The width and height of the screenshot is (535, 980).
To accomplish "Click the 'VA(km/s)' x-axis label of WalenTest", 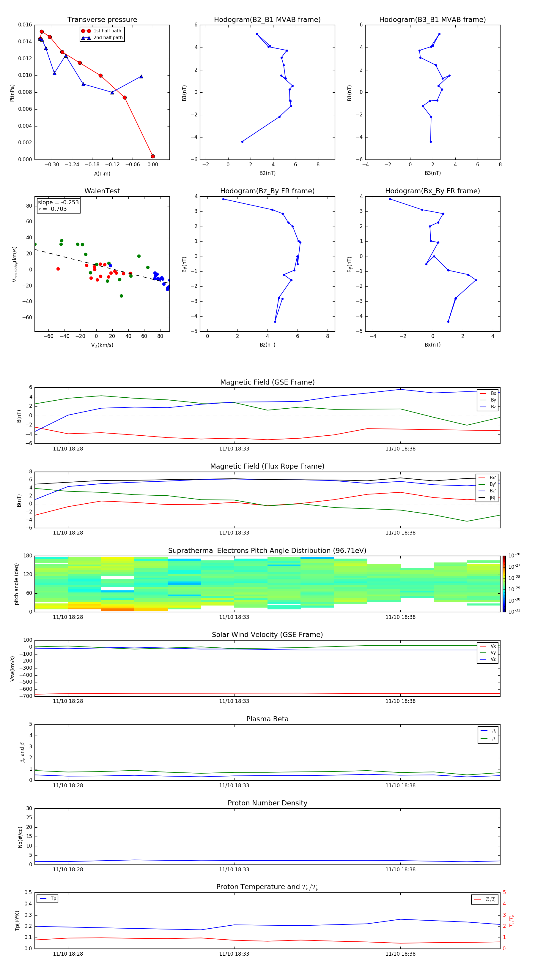I will 102,345.
